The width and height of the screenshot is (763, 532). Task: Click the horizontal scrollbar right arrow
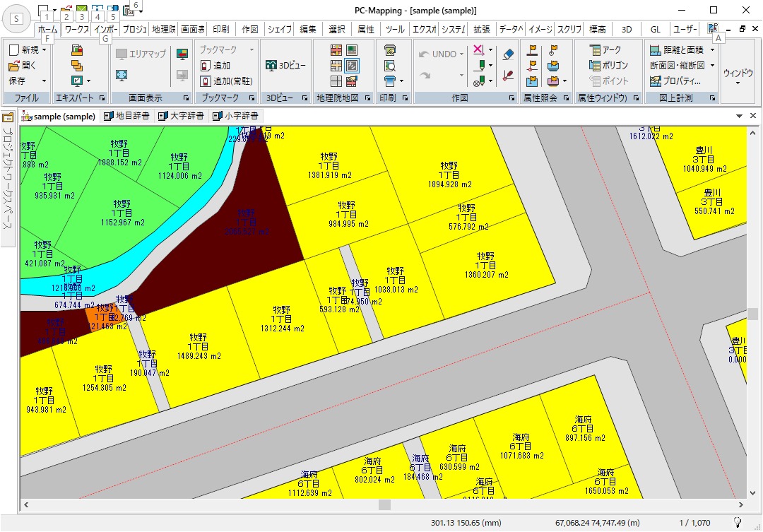click(741, 504)
